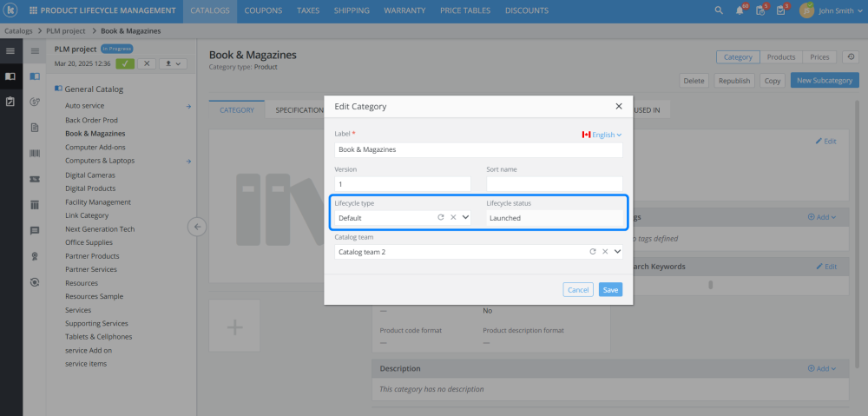Click the Republish button
This screenshot has width=868, height=416.
[x=734, y=80]
